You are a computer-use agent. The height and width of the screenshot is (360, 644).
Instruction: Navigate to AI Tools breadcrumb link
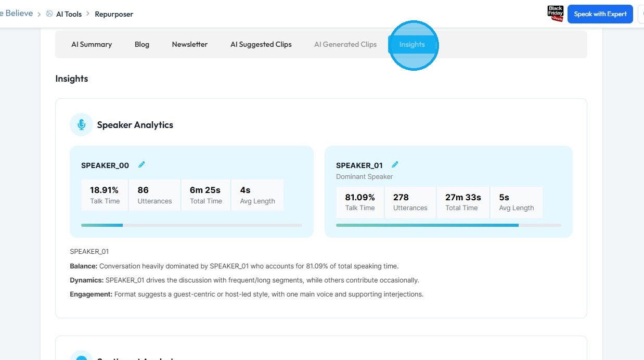coord(69,14)
